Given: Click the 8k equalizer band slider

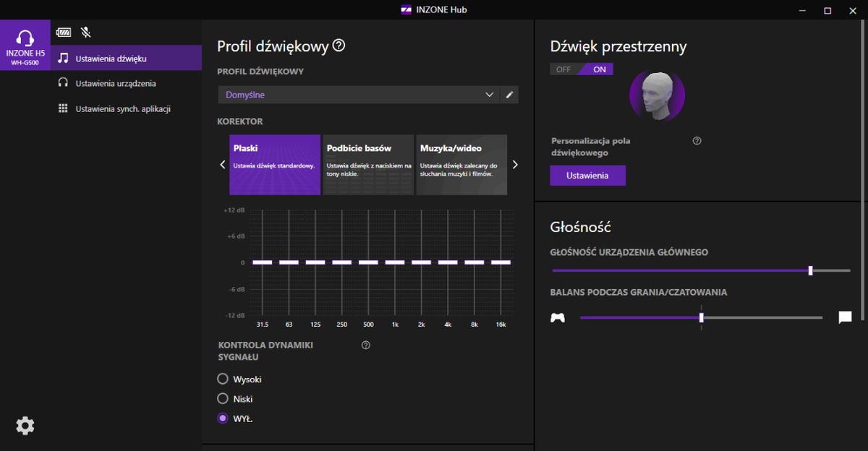Looking at the screenshot, I should 475,262.
